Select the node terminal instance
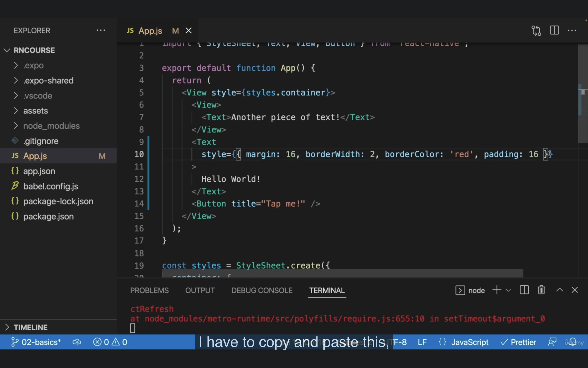The image size is (588, 368). [470, 290]
